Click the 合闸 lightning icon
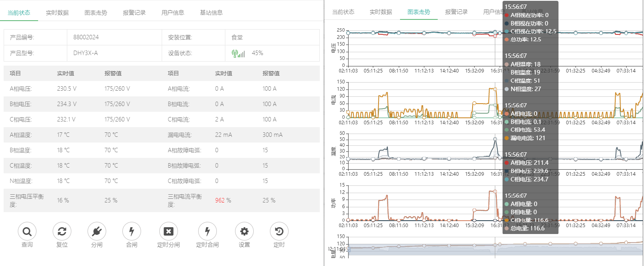Screen dimensions: 644x266 tap(132, 232)
